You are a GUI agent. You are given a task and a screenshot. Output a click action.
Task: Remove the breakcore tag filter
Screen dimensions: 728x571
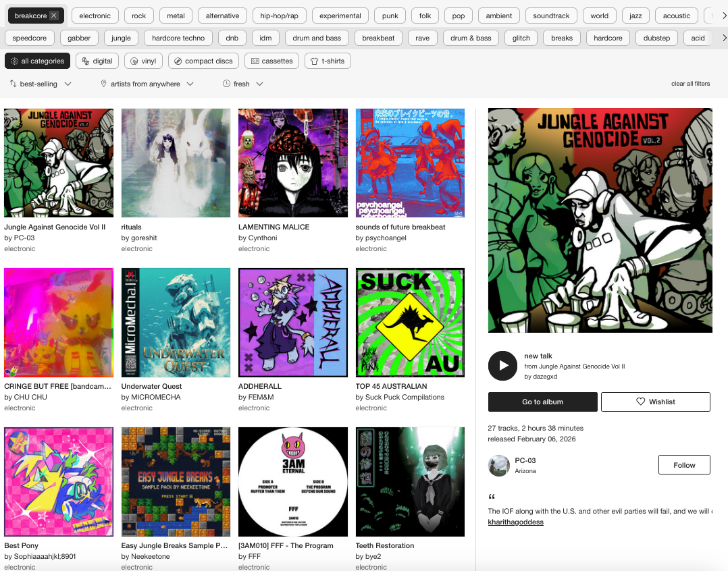tap(54, 16)
